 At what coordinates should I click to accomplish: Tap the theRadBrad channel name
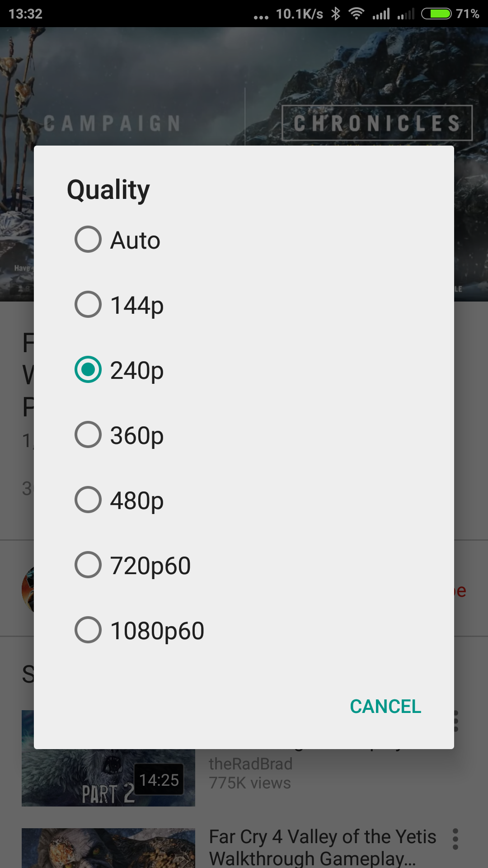click(x=251, y=764)
